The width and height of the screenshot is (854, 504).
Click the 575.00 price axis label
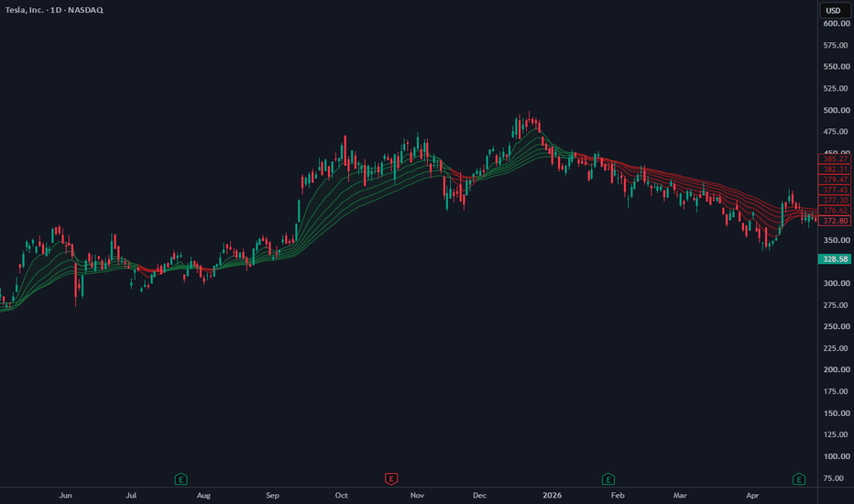(x=836, y=45)
